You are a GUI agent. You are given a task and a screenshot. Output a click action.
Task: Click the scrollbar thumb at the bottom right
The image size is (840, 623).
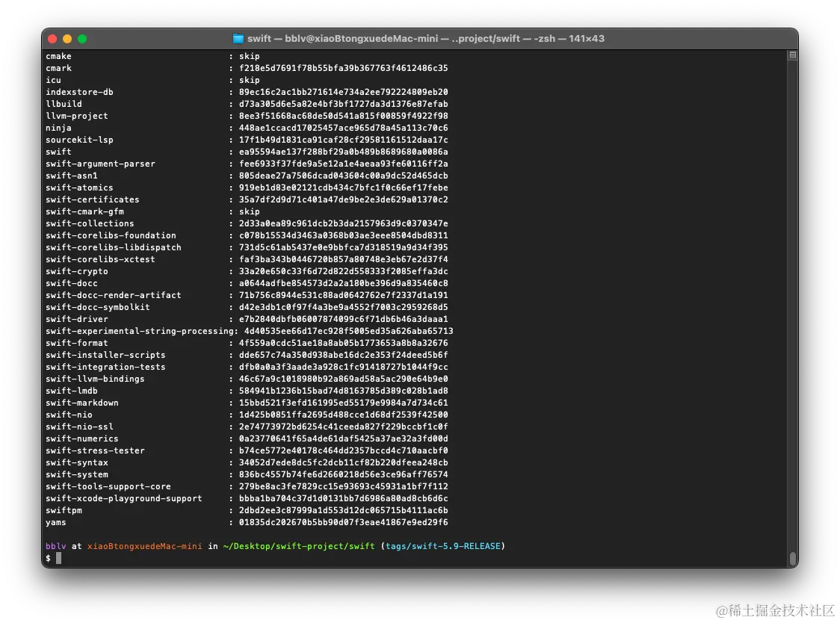[x=793, y=558]
